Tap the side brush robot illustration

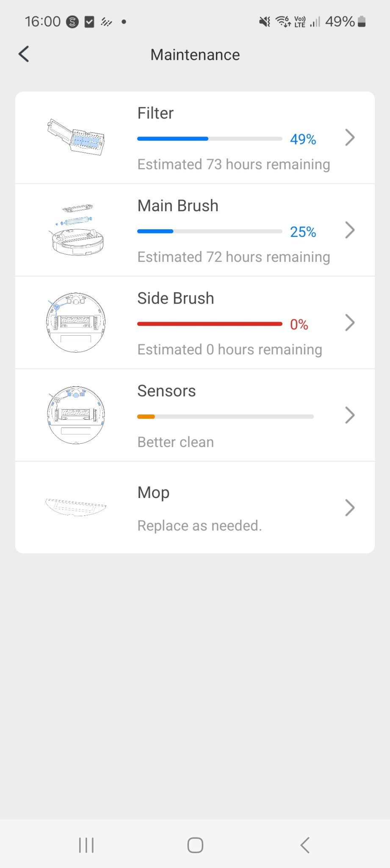click(76, 323)
